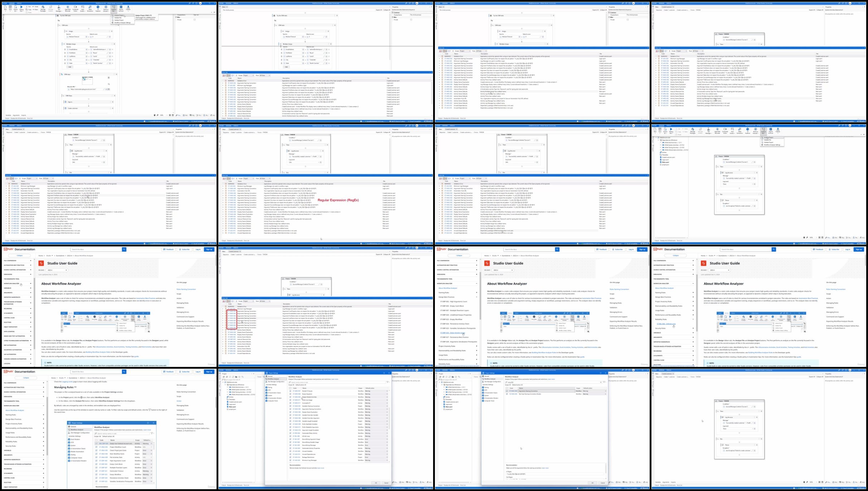Collapse the Sign in activity card
Viewport: 868px width, 491px height.
point(112,102)
